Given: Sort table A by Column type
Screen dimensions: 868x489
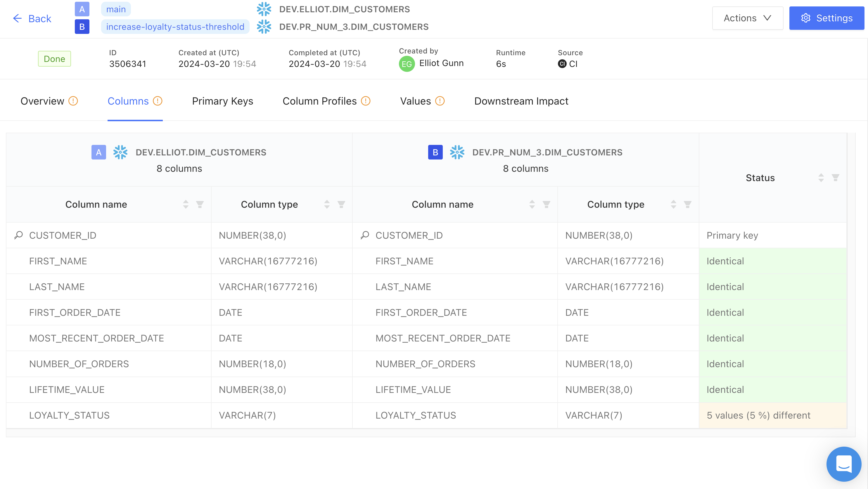Looking at the screenshot, I should [x=327, y=204].
